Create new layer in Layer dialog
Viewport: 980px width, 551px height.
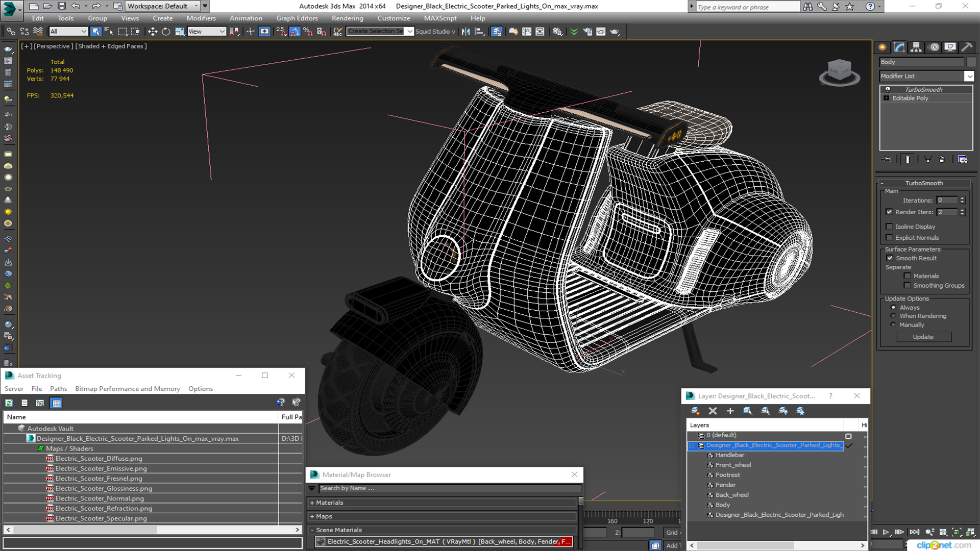[695, 411]
